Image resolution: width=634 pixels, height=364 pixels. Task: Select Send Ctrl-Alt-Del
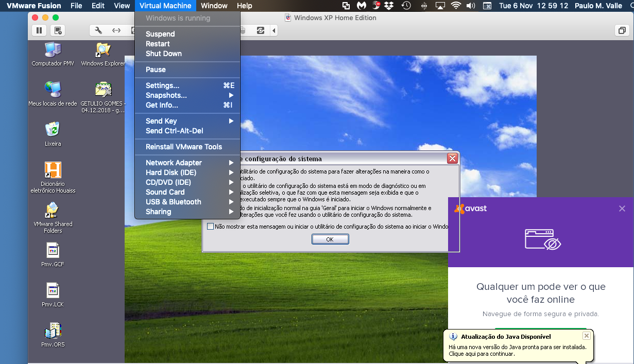point(187,131)
